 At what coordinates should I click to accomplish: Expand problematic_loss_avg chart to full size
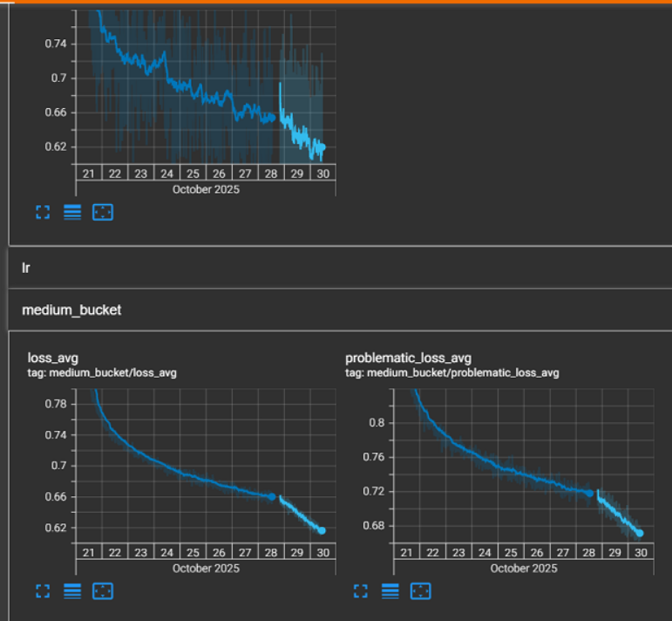(x=361, y=591)
